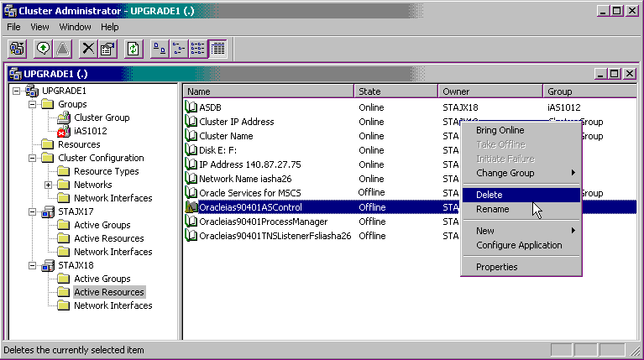The width and height of the screenshot is (644, 360).
Task: Click the iAS1012 cell in the ASDB row
Action: click(564, 107)
